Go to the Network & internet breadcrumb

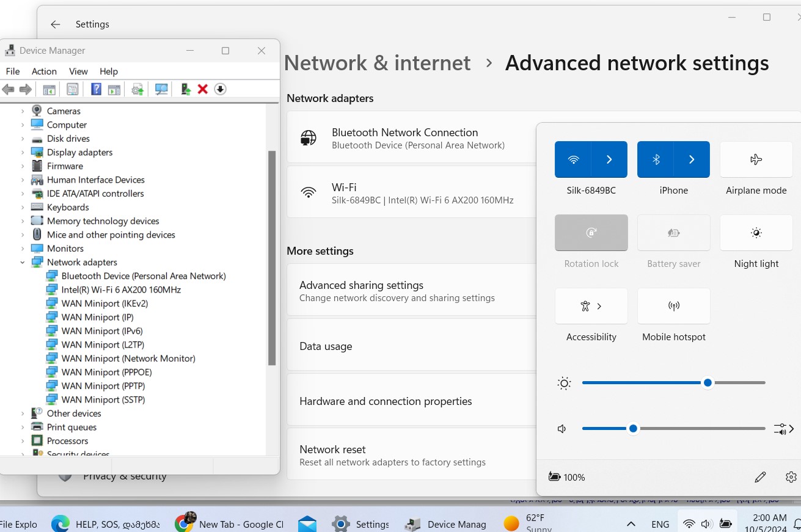[378, 63]
